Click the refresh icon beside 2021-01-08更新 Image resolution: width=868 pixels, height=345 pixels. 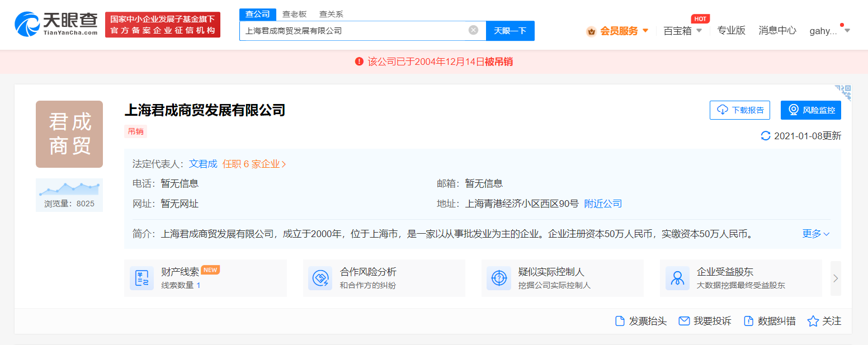pos(766,136)
